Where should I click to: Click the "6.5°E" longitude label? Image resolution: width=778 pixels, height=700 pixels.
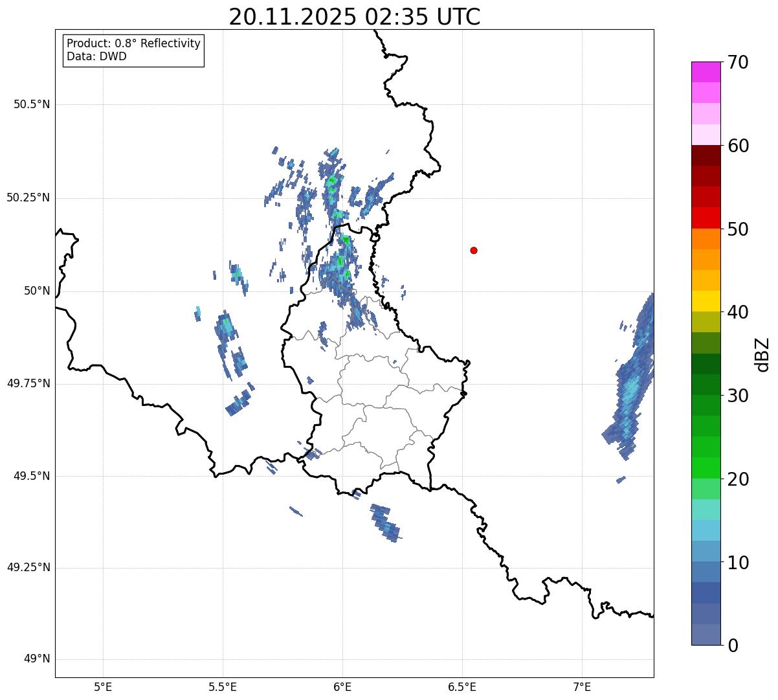tap(462, 686)
